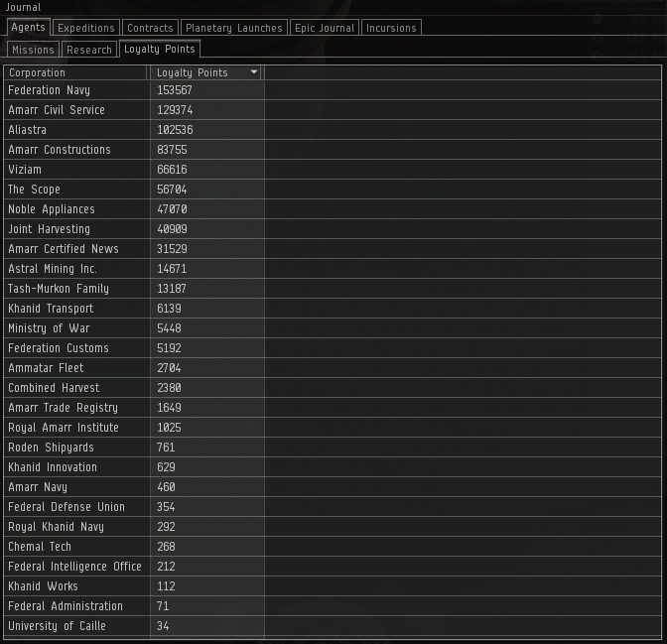This screenshot has width=667, height=644.
Task: Click the 2380 loyalty points value
Action: (x=169, y=388)
